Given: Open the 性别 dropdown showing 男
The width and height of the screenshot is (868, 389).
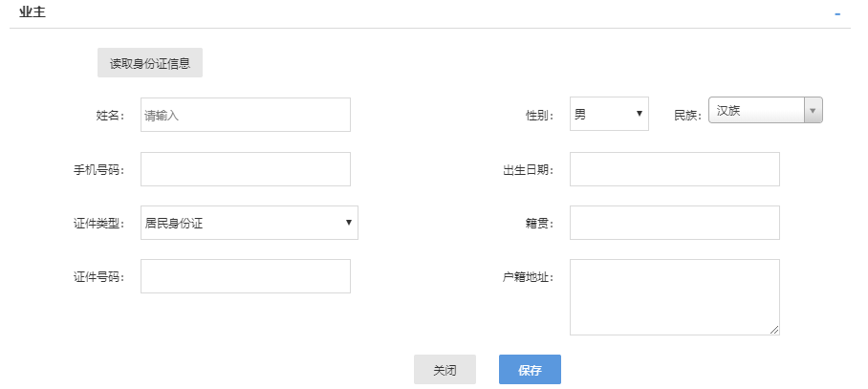Looking at the screenshot, I should [x=609, y=114].
